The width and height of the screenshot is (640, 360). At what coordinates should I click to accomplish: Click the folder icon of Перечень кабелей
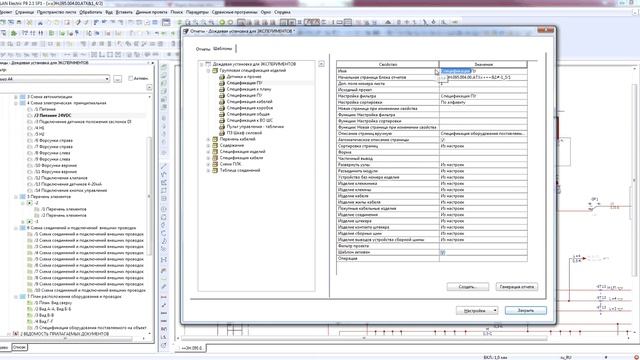pyautogui.click(x=215, y=139)
